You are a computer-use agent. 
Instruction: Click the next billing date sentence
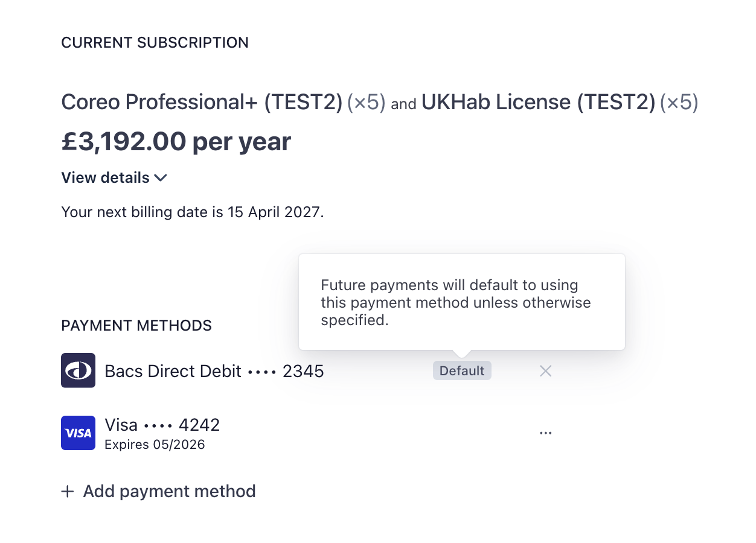pyautogui.click(x=193, y=212)
